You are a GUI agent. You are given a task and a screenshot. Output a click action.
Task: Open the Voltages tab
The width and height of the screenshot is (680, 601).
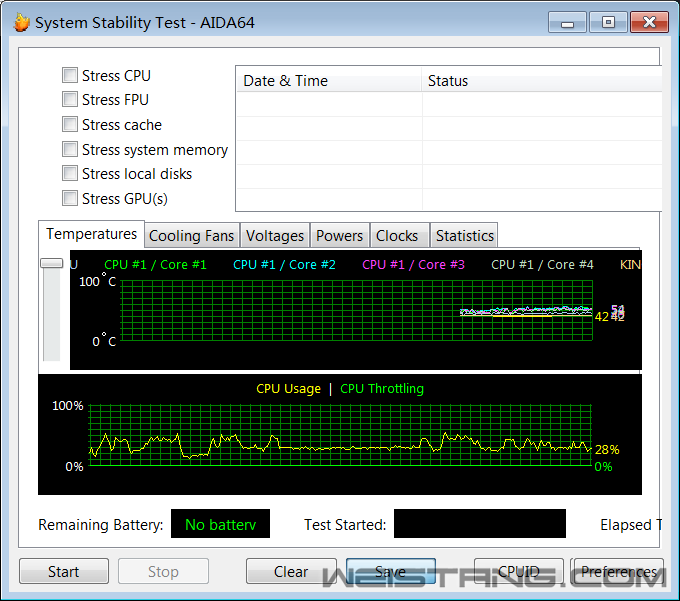(275, 236)
